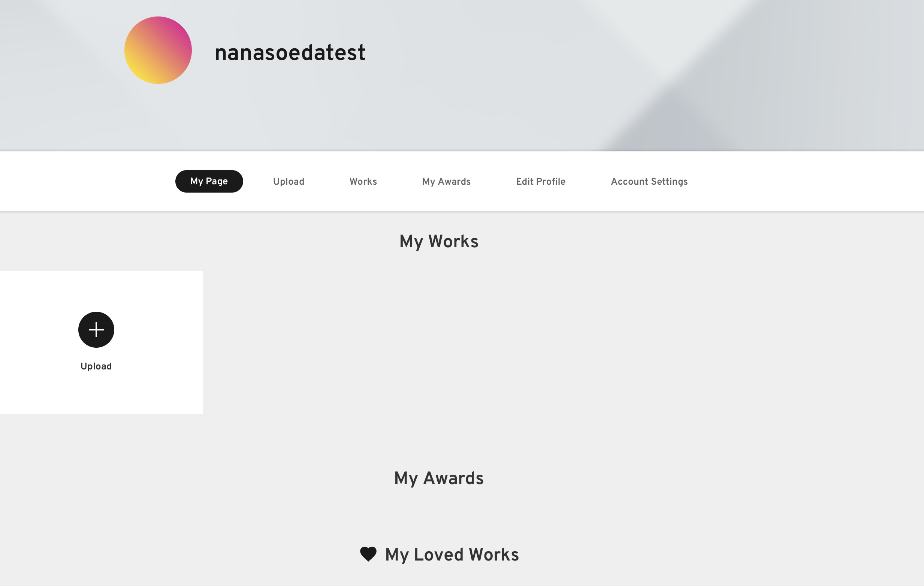Click white navigation bar right of Account Settings
924x586 pixels.
806,181
